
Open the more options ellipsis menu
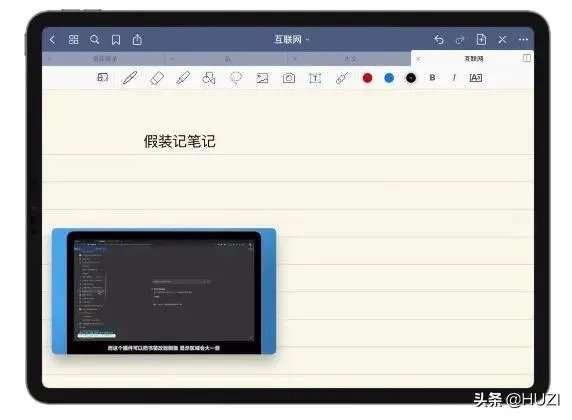click(523, 39)
